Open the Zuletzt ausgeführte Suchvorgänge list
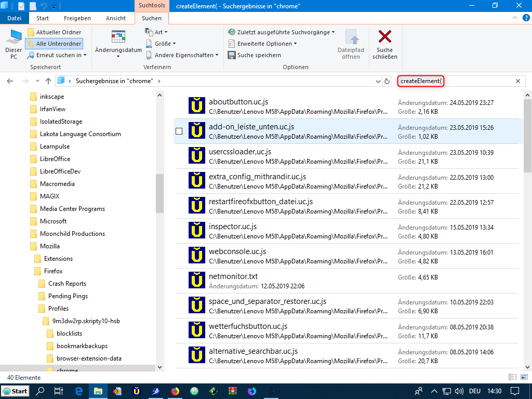The height and width of the screenshot is (399, 532). point(281,32)
